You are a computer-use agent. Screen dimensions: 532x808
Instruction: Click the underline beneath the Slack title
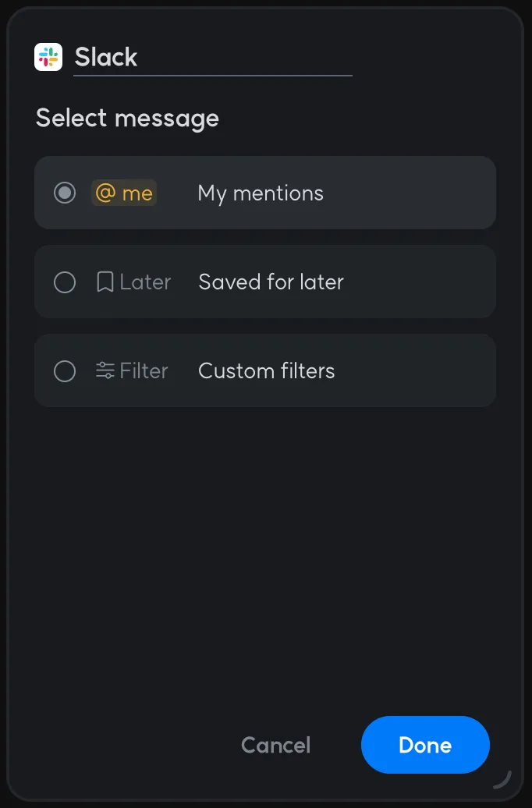(x=212, y=76)
